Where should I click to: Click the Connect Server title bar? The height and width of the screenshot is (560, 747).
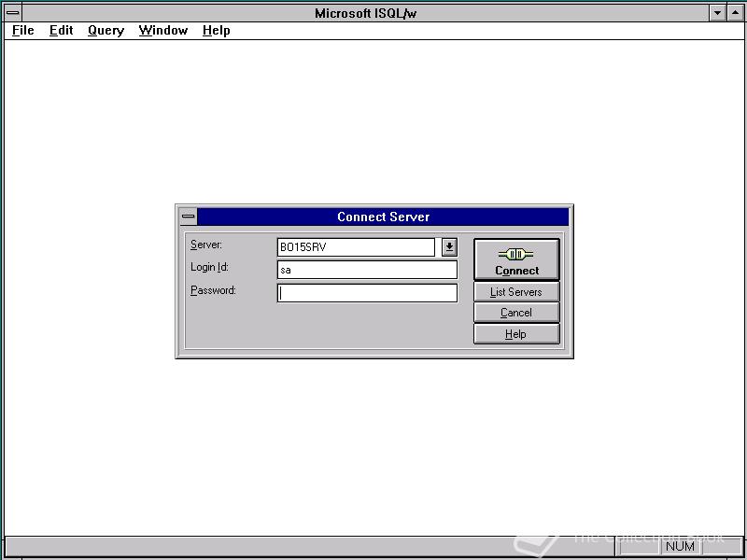point(383,217)
